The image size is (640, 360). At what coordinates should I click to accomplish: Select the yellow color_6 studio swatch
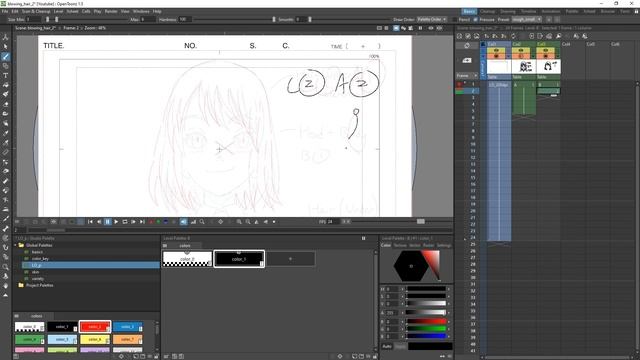(x=95, y=339)
